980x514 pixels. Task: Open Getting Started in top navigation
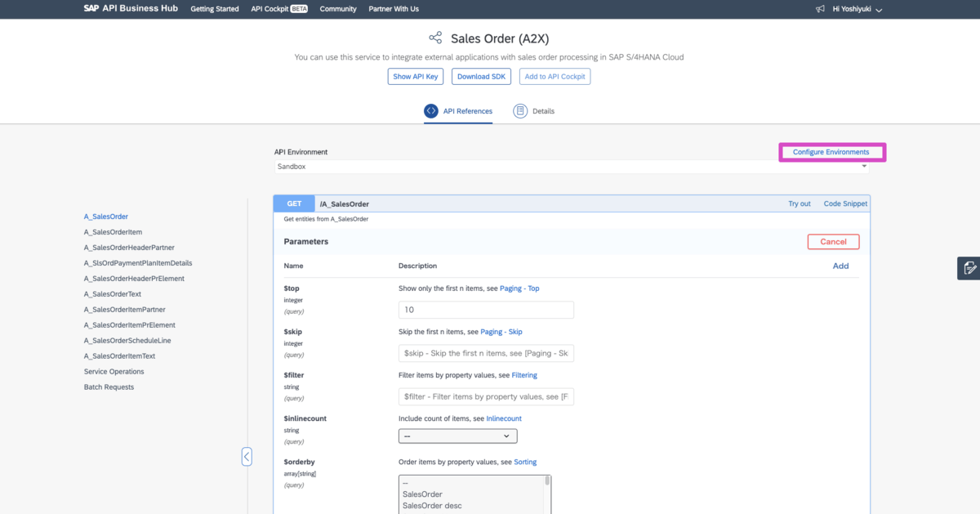[215, 9]
